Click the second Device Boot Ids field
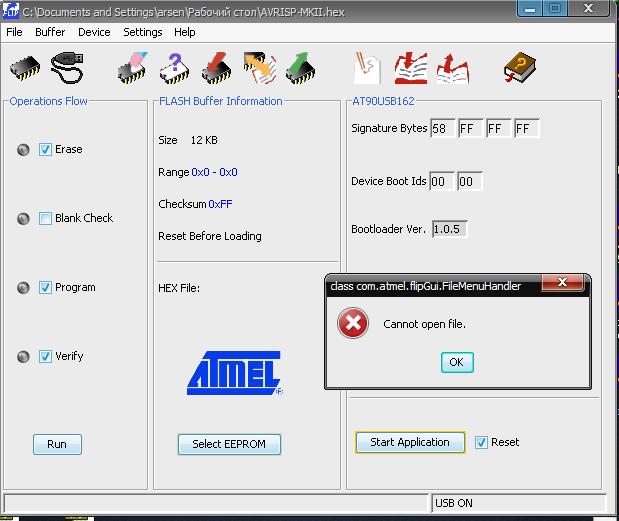 (x=470, y=182)
